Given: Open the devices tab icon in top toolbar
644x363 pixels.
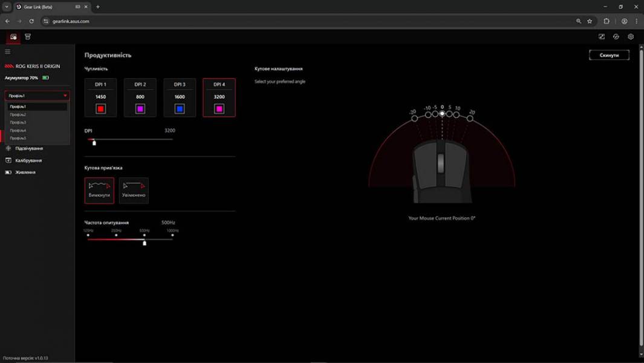Looking at the screenshot, I should click(12, 36).
